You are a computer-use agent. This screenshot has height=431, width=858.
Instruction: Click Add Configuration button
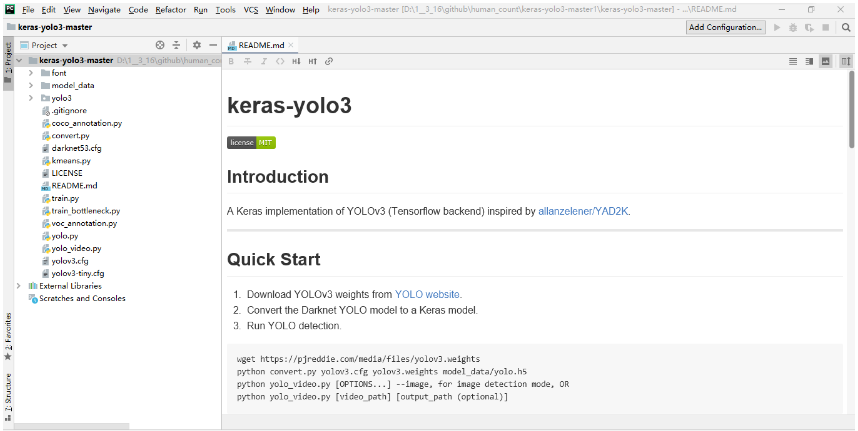click(x=726, y=27)
